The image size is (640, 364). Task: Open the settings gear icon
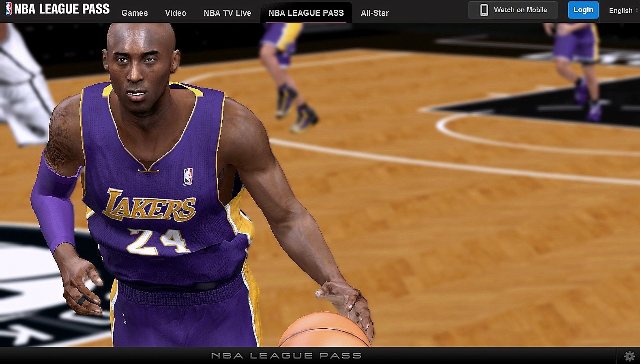629,356
